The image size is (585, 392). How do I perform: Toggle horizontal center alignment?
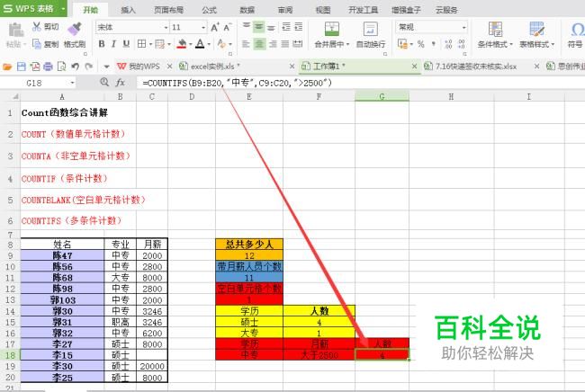(259, 44)
